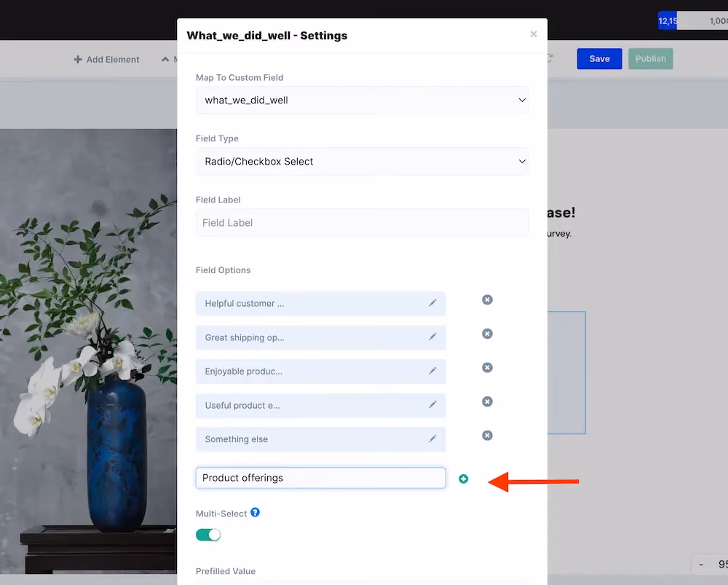Remove the Something else option
This screenshot has height=585, width=728.
coord(487,436)
